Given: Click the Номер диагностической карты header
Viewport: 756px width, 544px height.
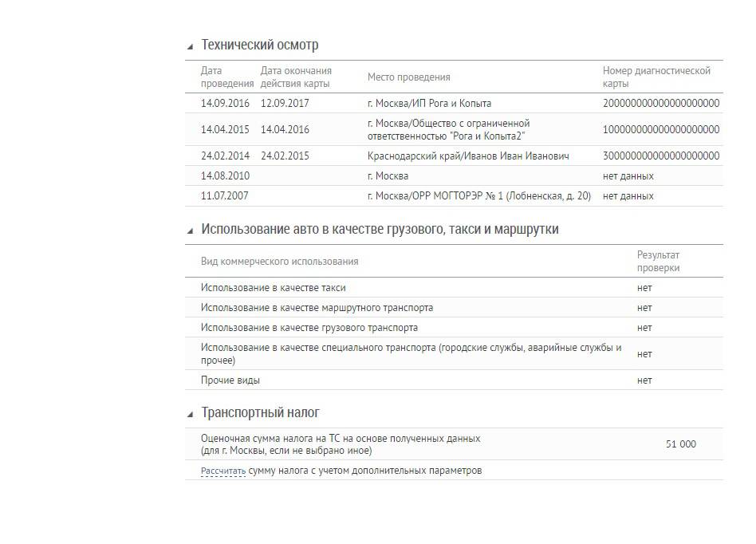Looking at the screenshot, I should tap(656, 77).
